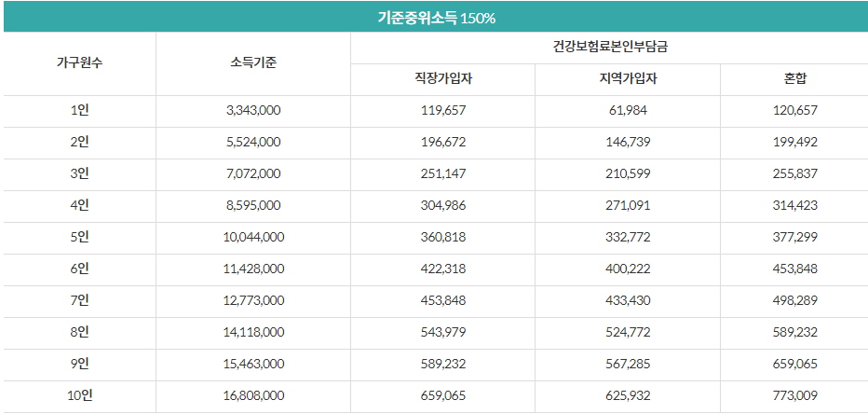The width and height of the screenshot is (868, 414).
Task: Click income value 11,428,000
Action: pos(253,269)
